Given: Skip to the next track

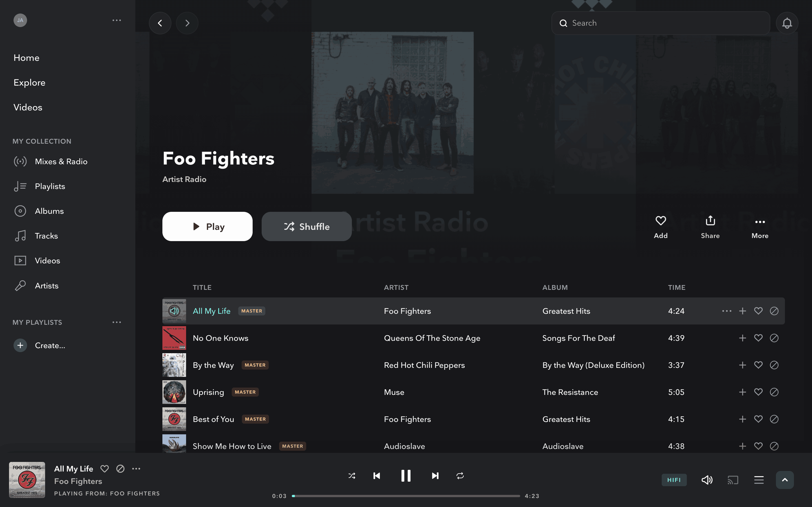Looking at the screenshot, I should pyautogui.click(x=435, y=475).
